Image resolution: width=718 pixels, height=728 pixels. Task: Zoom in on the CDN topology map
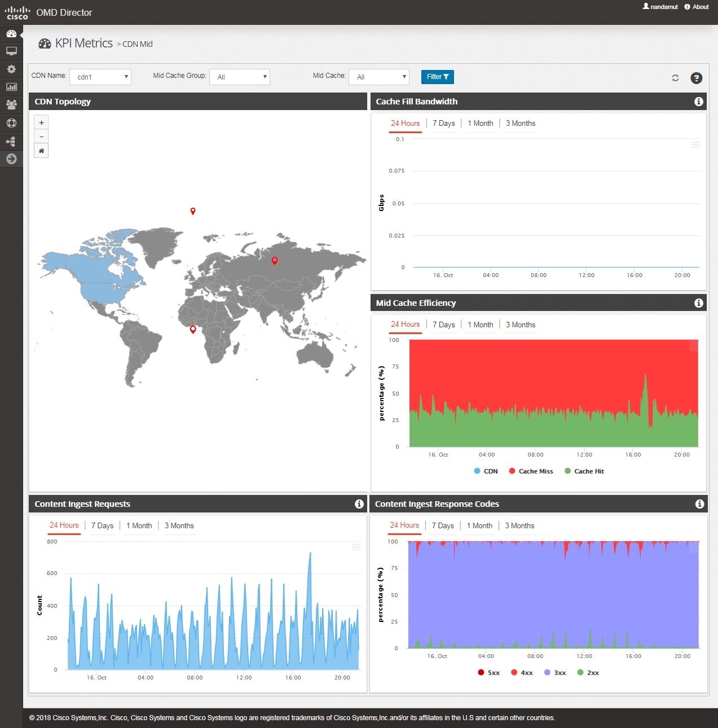point(41,122)
